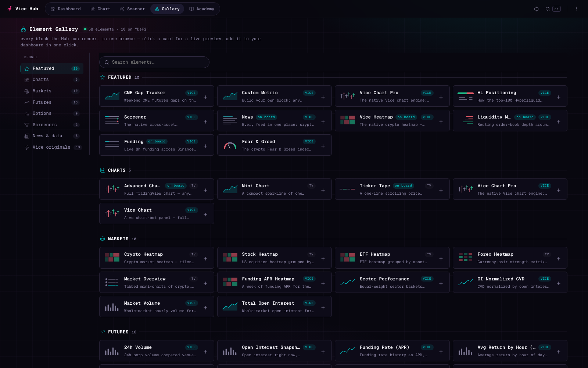Browse the Futures category
588x368 pixels.
coord(52,102)
